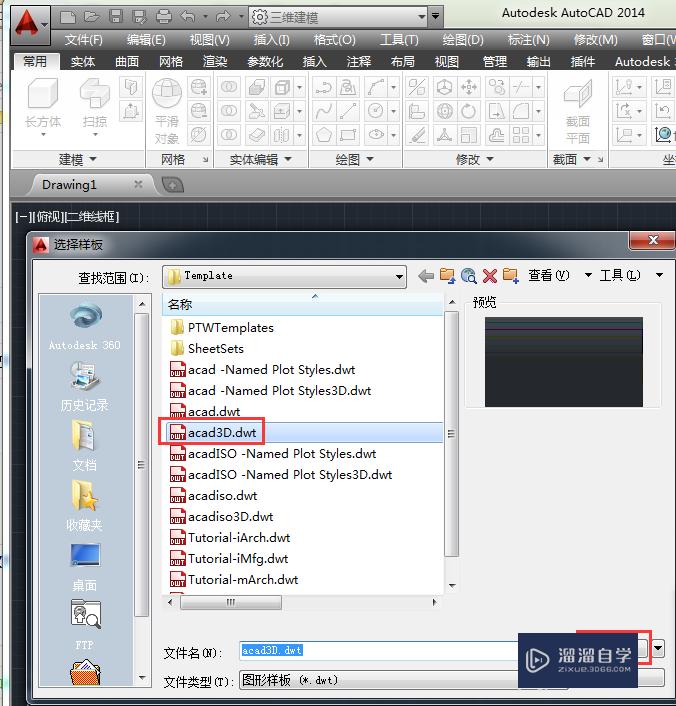
Task: Click the Open file quick access icon
Action: (92, 17)
